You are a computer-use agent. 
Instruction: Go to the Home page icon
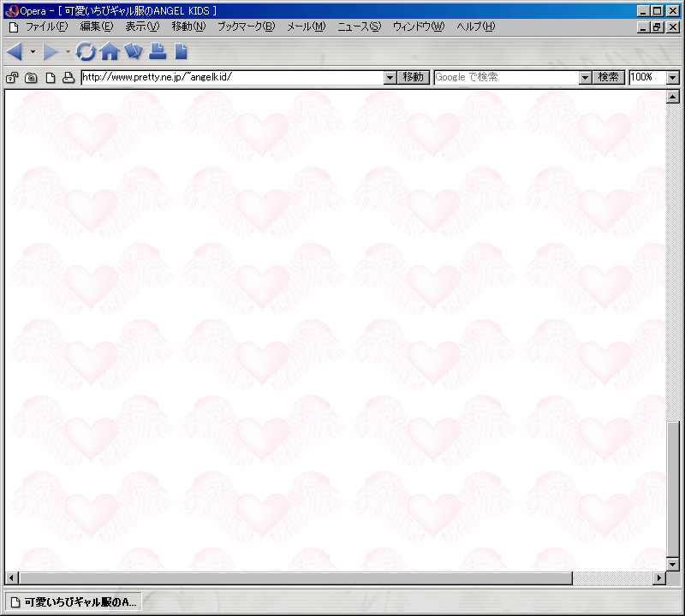click(110, 51)
